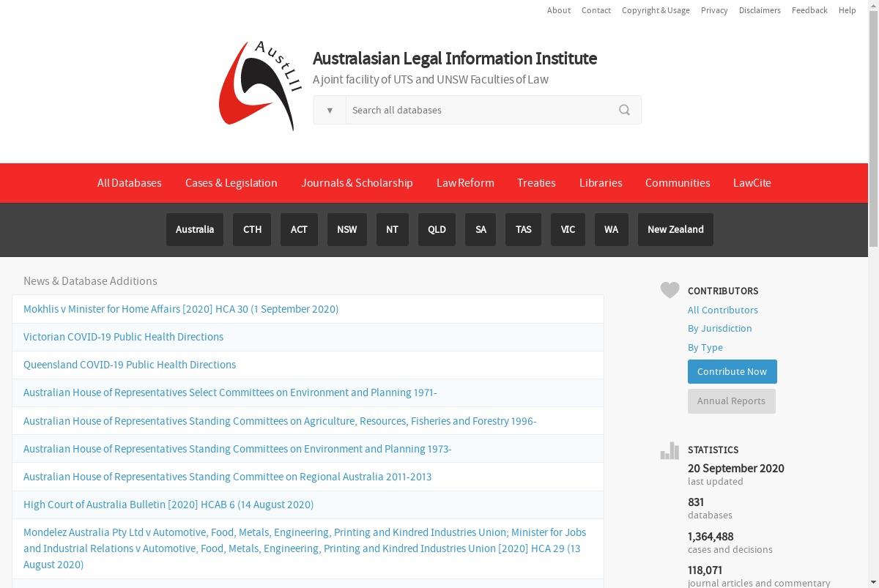
Task: Click the TAS jurisdiction button
Action: 524,229
